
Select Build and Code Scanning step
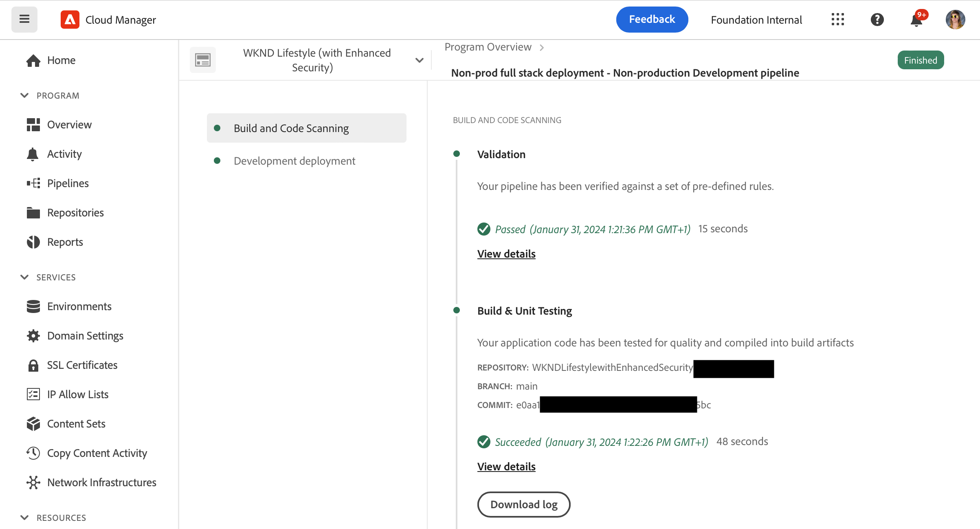point(291,128)
